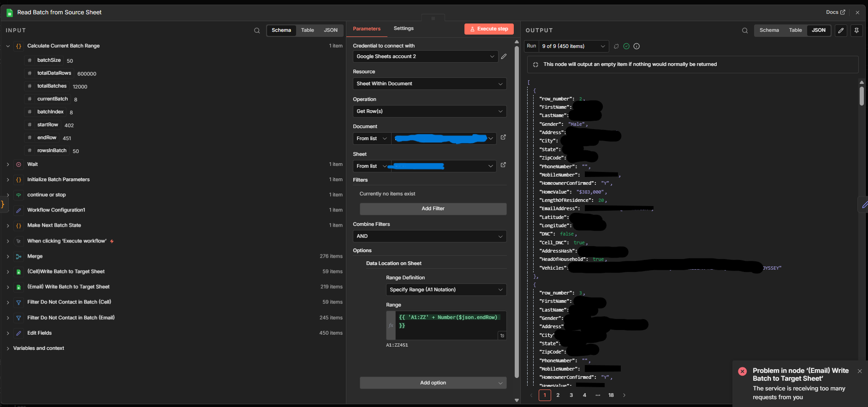Search the INPUT panel data
Screen dimensions: 868x407
click(x=257, y=30)
